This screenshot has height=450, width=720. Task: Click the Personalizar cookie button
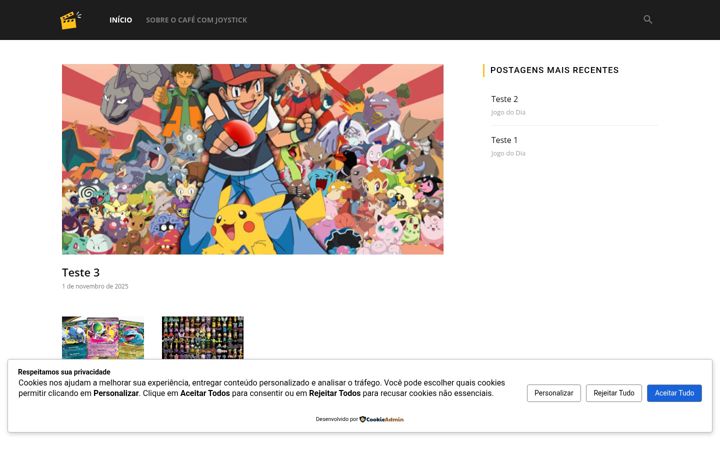click(x=554, y=393)
